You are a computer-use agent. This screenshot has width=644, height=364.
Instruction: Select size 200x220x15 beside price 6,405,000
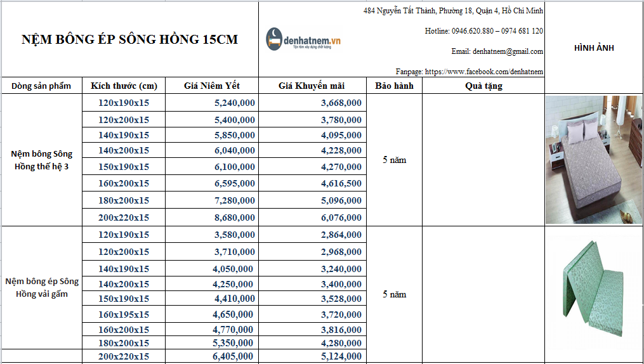tap(124, 356)
